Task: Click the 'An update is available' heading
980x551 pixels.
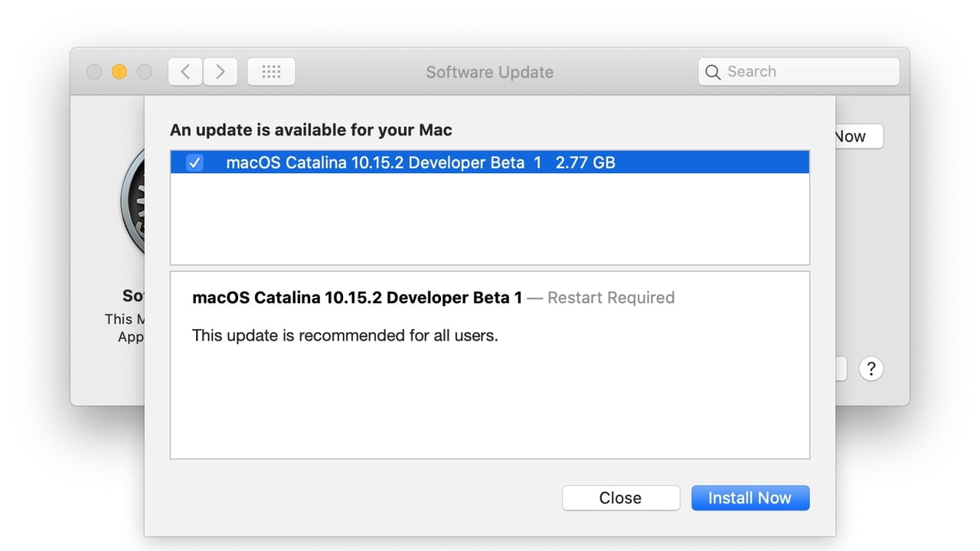Action: point(311,130)
